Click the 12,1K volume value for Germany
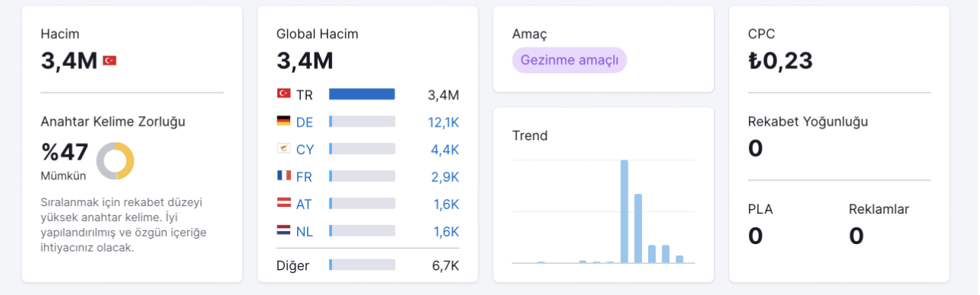980x295 pixels. click(x=444, y=122)
